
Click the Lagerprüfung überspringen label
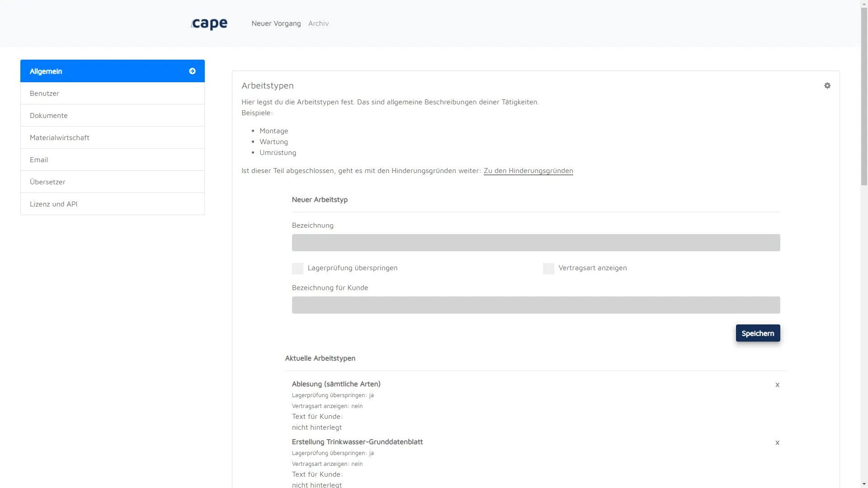click(x=353, y=268)
